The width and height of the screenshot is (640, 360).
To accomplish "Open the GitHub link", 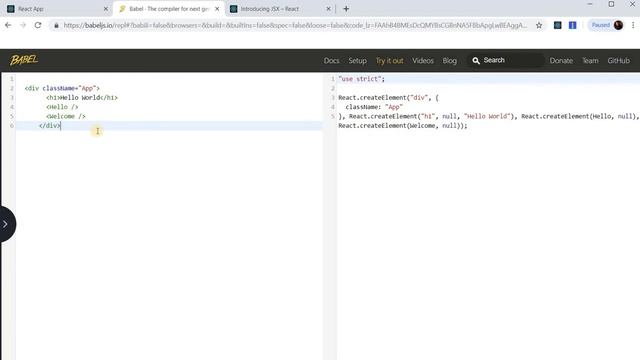I will tap(618, 60).
